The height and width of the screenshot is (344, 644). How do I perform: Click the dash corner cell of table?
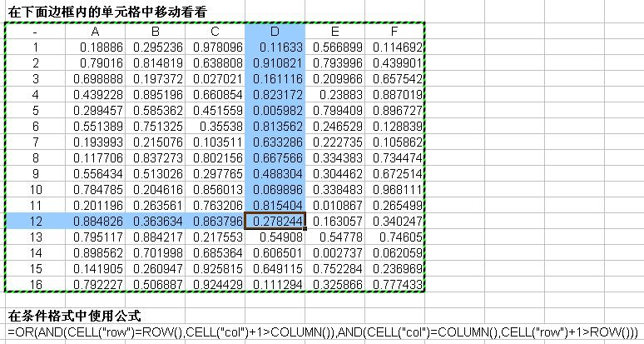(35, 32)
